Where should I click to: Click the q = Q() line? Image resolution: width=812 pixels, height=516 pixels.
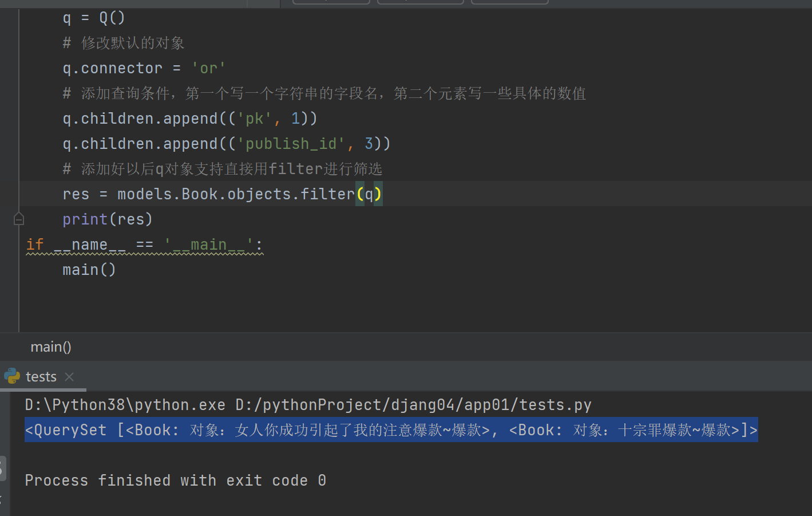tap(94, 18)
